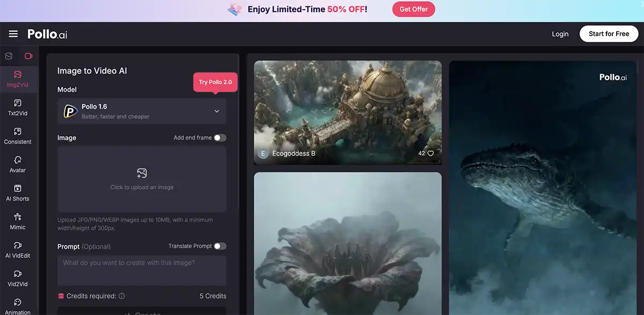Click the Get Offer button
Screen dimensions: 644x315
pos(413,9)
